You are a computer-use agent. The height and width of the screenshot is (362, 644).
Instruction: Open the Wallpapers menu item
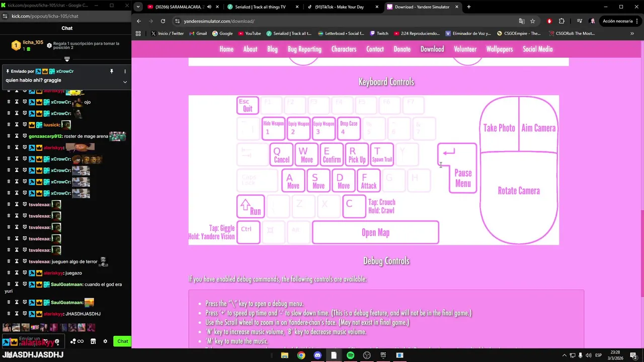click(500, 49)
